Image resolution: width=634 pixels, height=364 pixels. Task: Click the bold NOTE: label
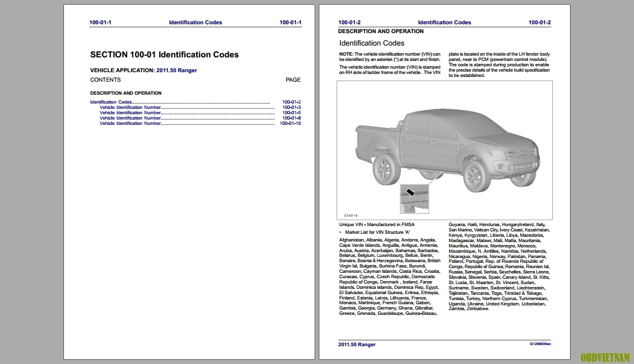click(x=346, y=54)
